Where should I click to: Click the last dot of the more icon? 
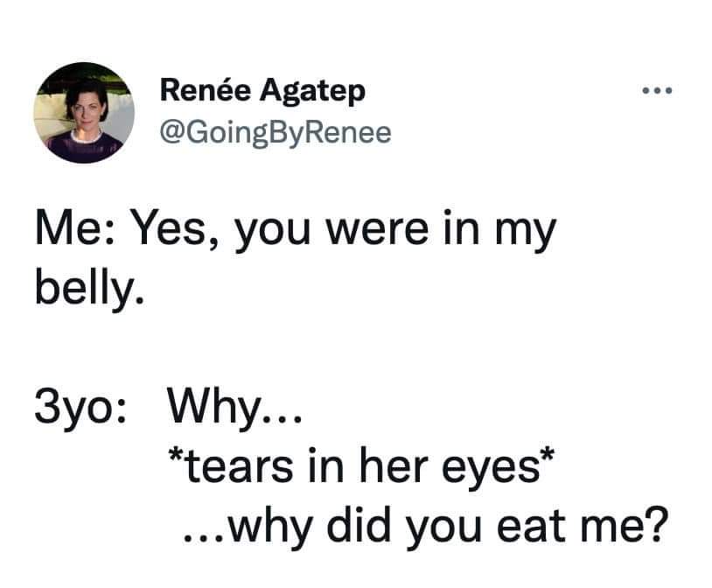click(x=670, y=91)
